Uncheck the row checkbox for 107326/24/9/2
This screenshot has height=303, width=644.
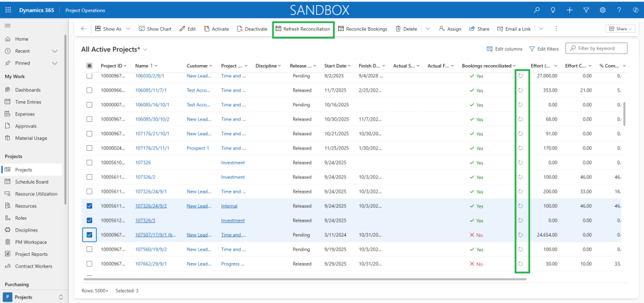click(x=89, y=206)
